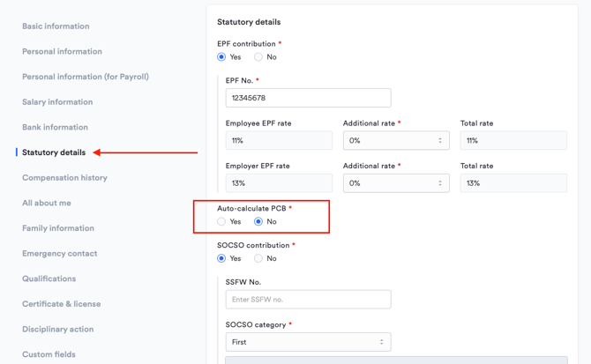This screenshot has width=591, height=364.
Task: Open Employee EPF Additional rate dropdown
Action: (395, 141)
